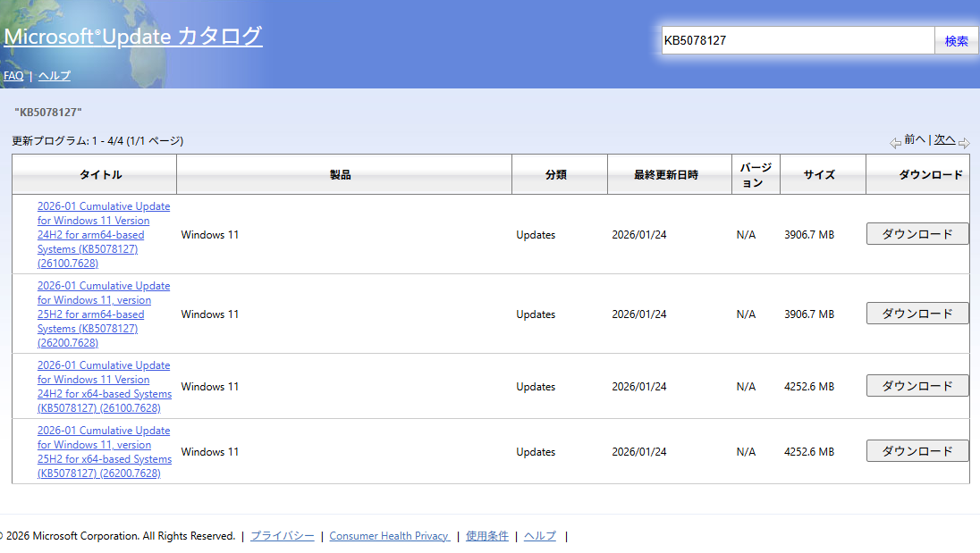Open the FAQ link
The height and width of the screenshot is (553, 980).
pyautogui.click(x=13, y=75)
